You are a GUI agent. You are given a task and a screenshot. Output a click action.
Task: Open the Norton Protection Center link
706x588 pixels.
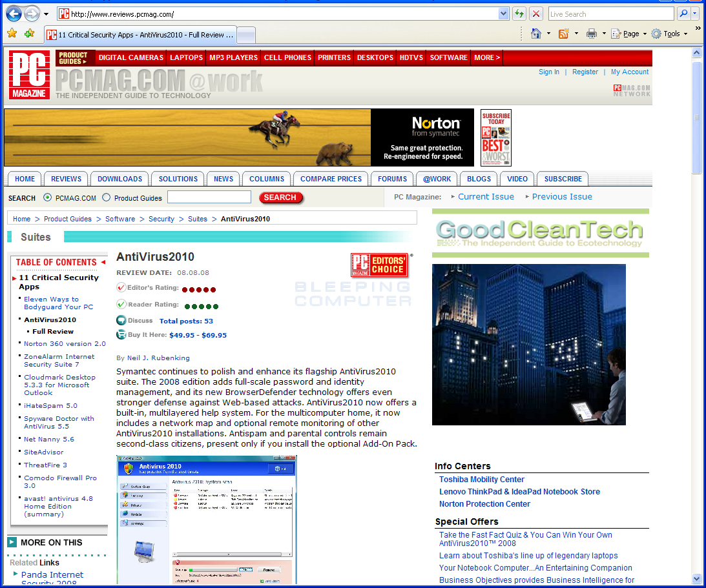tap(484, 504)
